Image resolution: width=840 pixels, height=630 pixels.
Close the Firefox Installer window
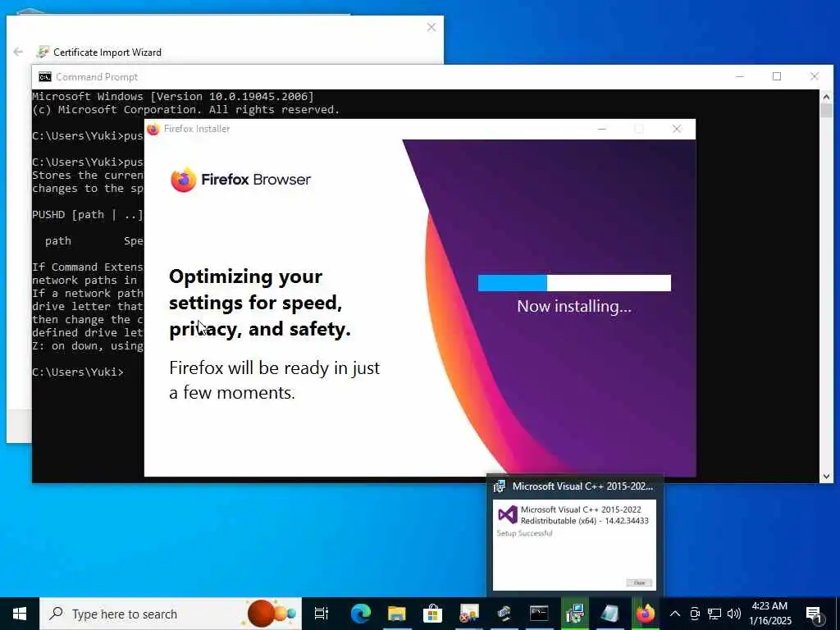pyautogui.click(x=677, y=129)
